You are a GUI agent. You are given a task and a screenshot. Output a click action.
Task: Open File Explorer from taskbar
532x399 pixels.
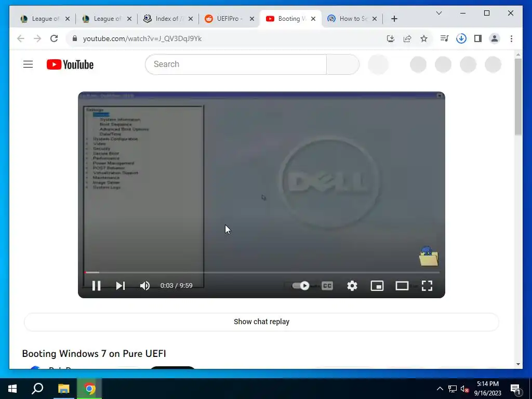click(x=63, y=389)
